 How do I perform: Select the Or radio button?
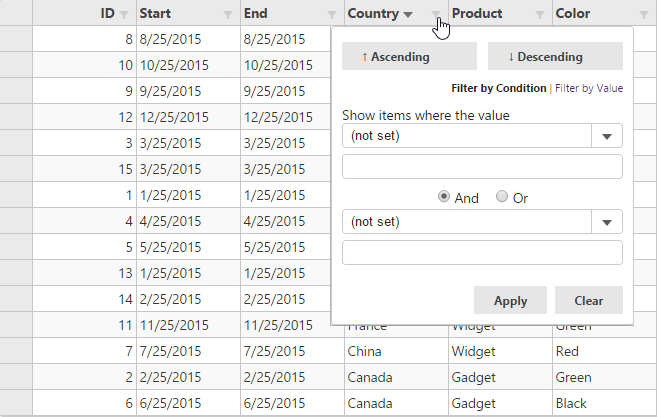tap(502, 197)
